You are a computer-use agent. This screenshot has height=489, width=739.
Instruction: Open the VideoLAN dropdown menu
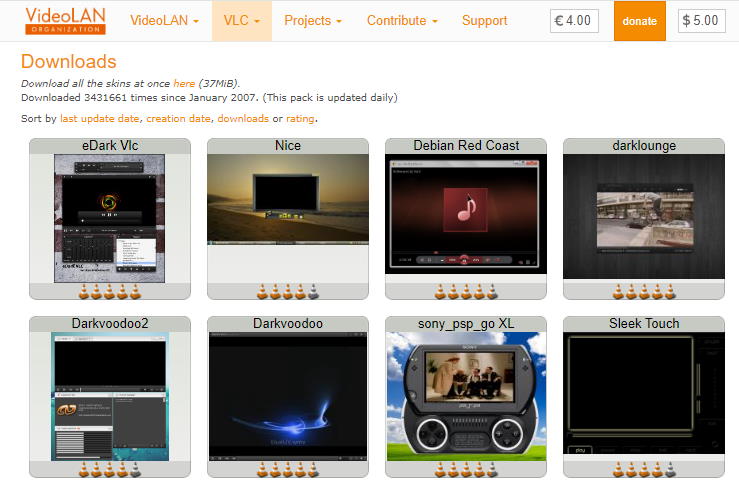[x=164, y=21]
